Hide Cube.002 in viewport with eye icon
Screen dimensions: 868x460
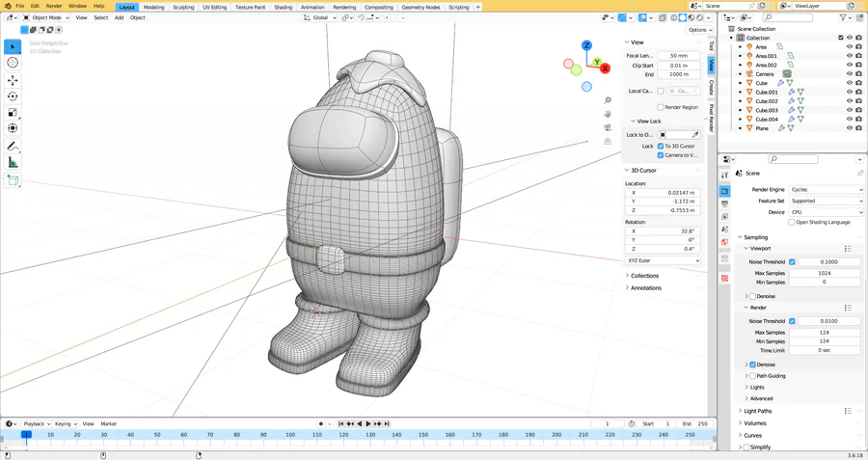tap(849, 100)
